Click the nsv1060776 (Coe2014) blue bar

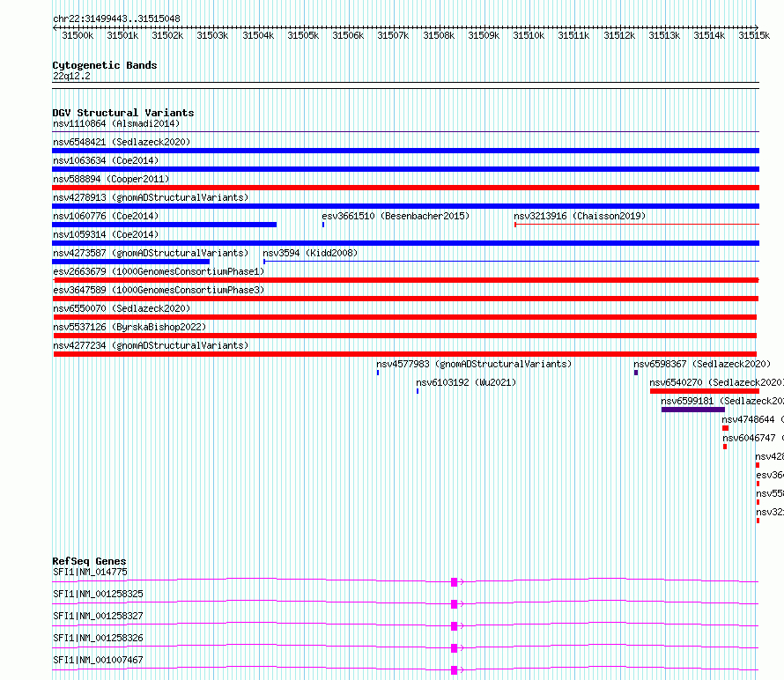(164, 225)
